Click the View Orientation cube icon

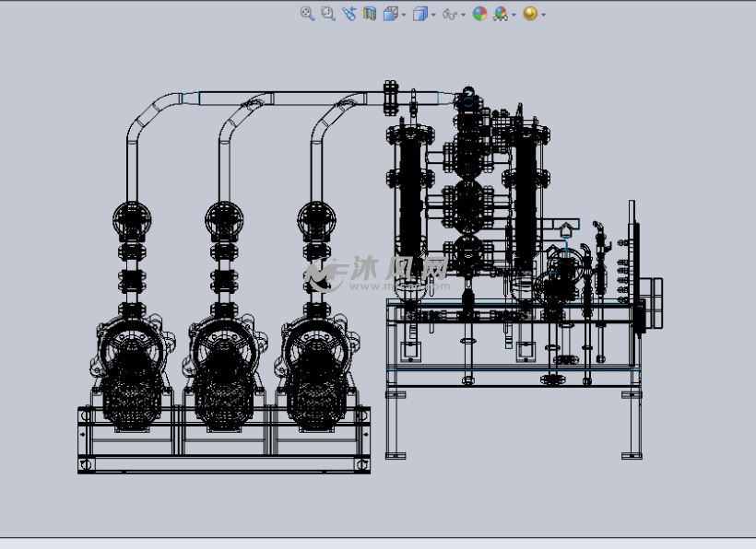click(x=390, y=14)
